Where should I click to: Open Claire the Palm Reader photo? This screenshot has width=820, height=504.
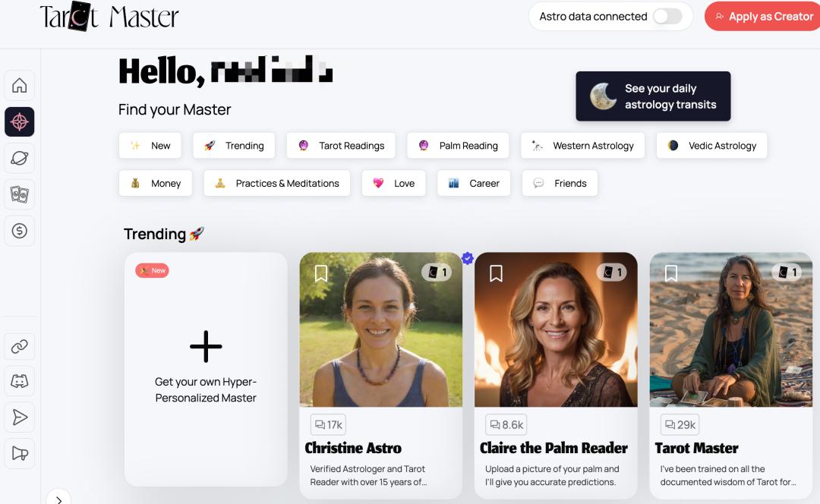(556, 329)
